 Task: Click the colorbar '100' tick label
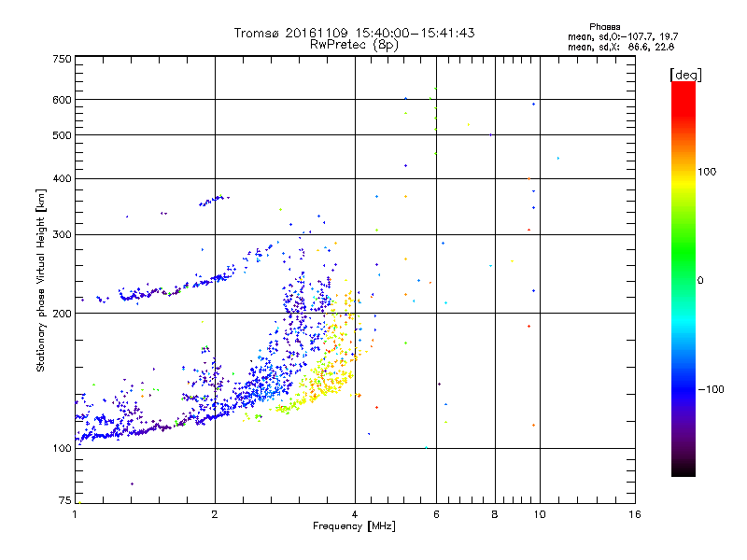707,172
